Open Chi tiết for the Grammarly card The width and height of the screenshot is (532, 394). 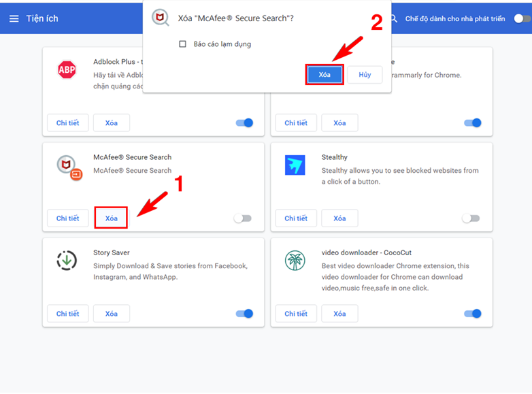point(296,123)
